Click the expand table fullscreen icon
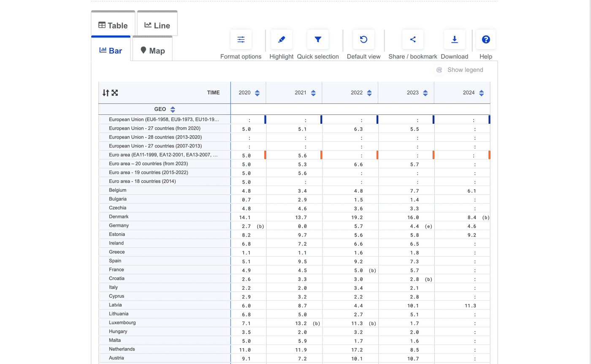This screenshot has width=591, height=364. pos(115,93)
